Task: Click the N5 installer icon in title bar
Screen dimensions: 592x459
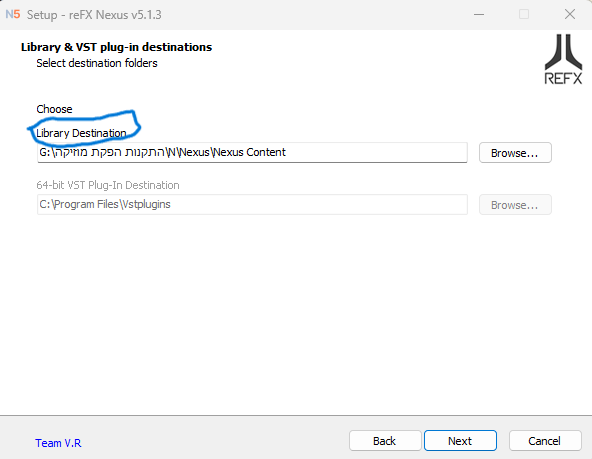Action: click(x=13, y=14)
